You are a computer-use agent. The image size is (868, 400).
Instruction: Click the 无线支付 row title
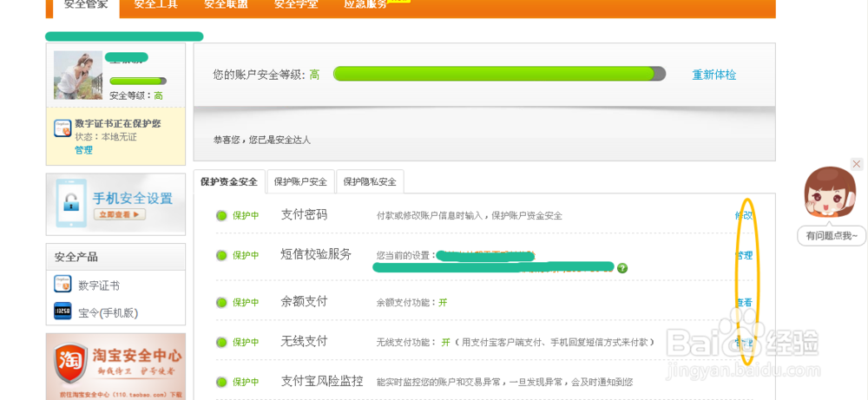[304, 341]
